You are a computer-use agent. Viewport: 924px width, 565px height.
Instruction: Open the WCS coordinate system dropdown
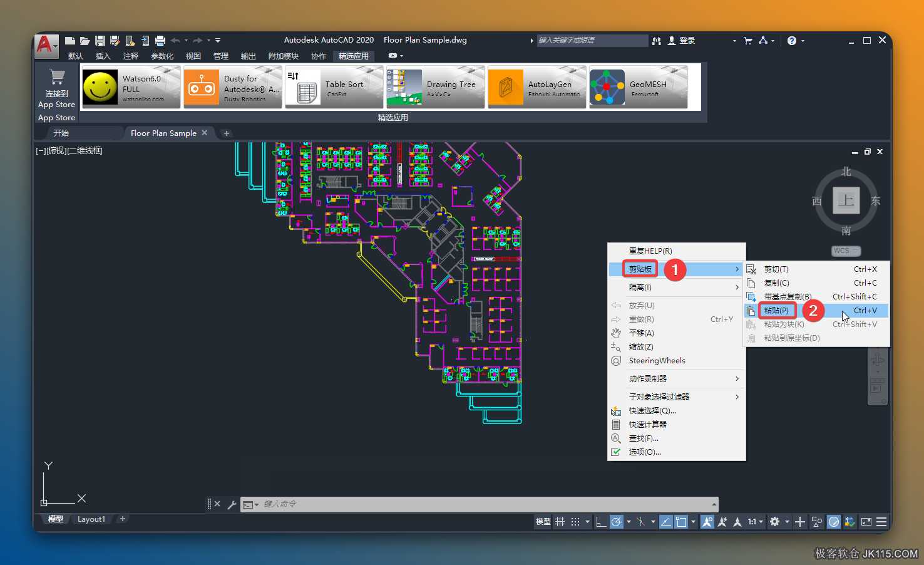[x=846, y=251]
